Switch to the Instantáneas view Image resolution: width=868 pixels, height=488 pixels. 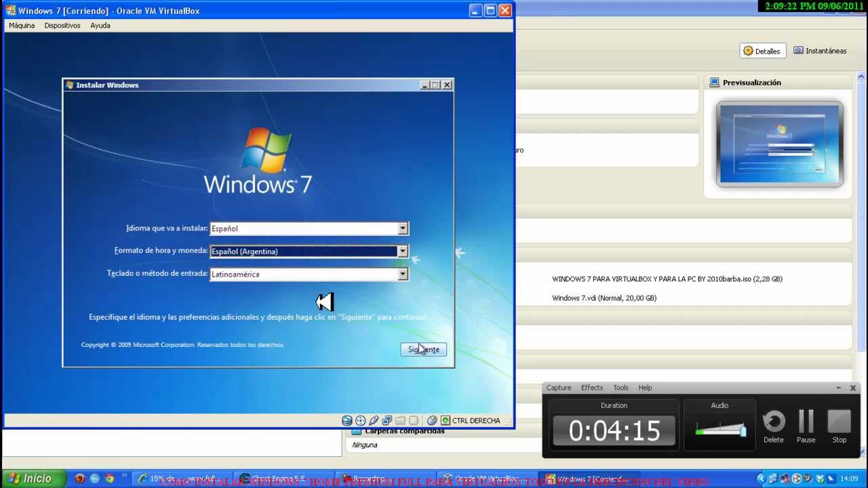pos(820,51)
